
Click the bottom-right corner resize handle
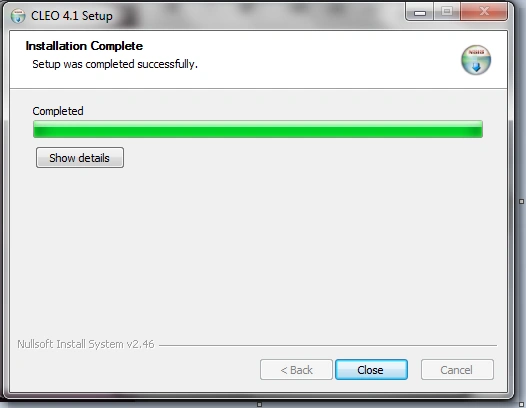click(x=522, y=404)
